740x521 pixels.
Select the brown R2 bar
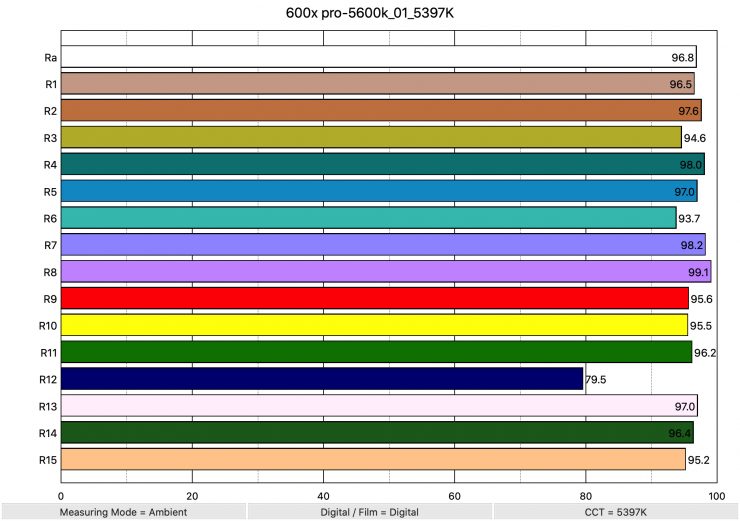click(x=381, y=110)
